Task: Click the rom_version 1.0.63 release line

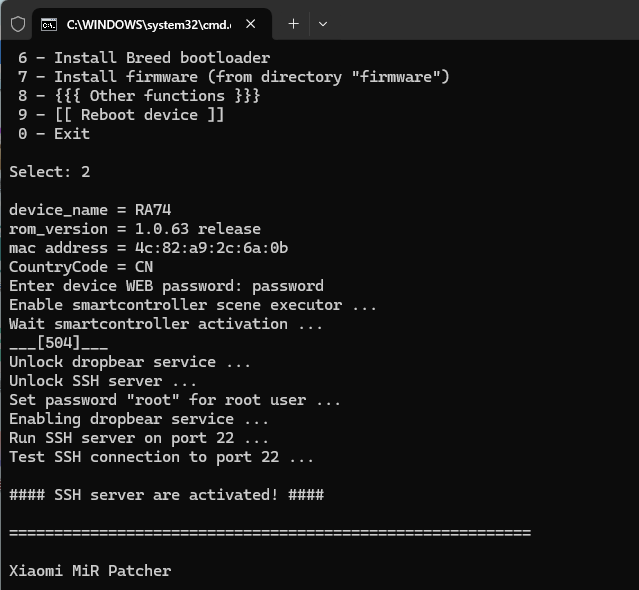Action: (x=135, y=229)
